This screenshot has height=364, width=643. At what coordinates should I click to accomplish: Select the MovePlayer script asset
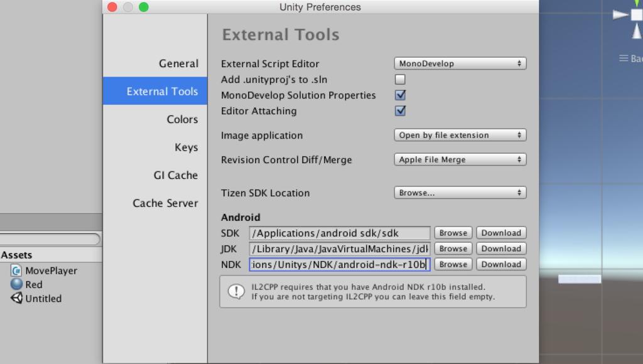[51, 270]
